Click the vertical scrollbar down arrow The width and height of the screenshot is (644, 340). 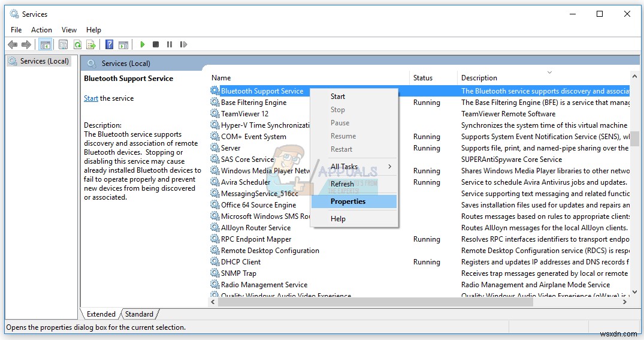pyautogui.click(x=634, y=292)
